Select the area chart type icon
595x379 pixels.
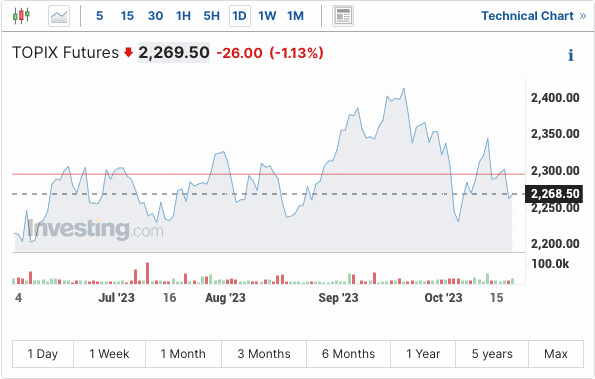tap(59, 16)
